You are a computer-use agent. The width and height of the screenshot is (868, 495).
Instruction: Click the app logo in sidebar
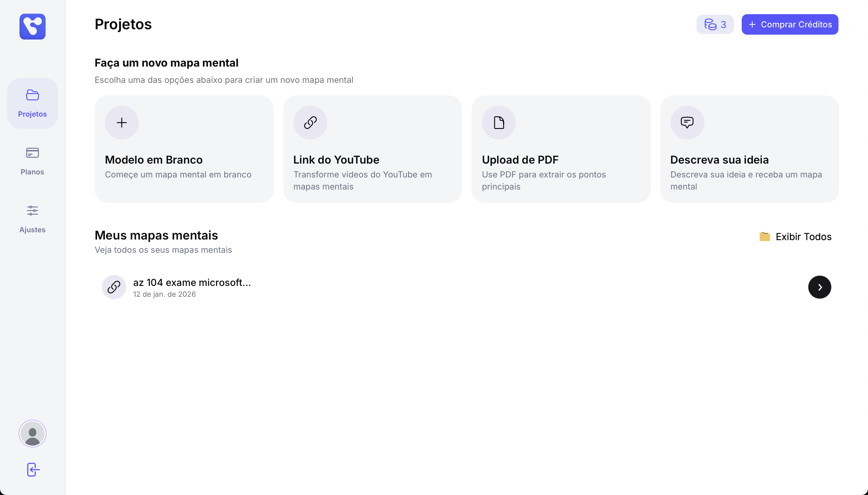[32, 27]
